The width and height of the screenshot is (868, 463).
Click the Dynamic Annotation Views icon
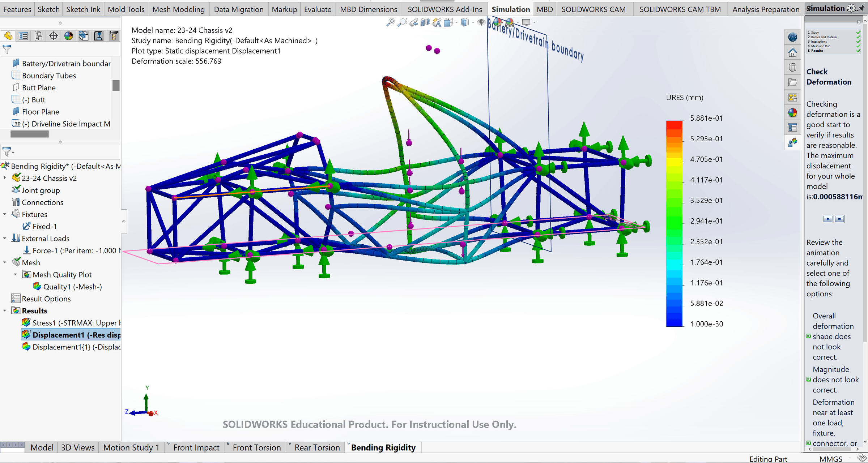pos(437,22)
